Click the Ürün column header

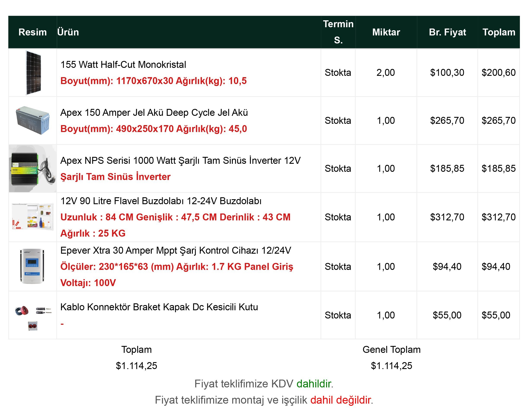pos(68,32)
